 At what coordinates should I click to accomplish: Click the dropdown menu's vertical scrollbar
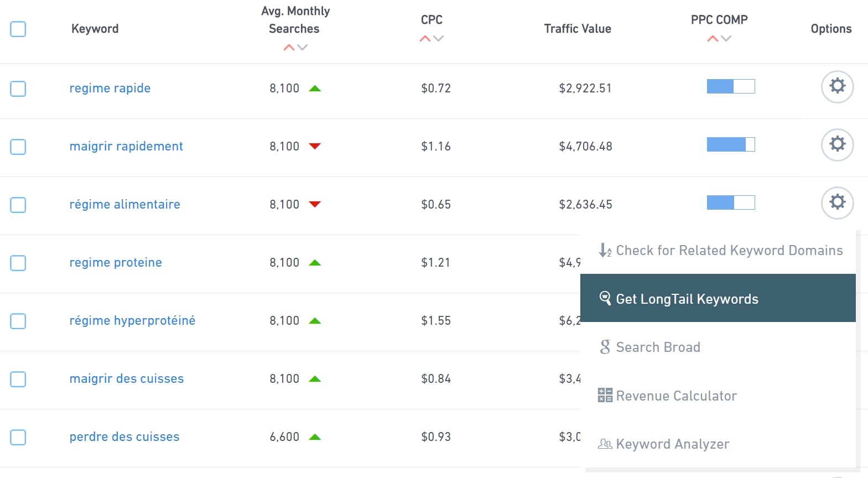[858, 349]
